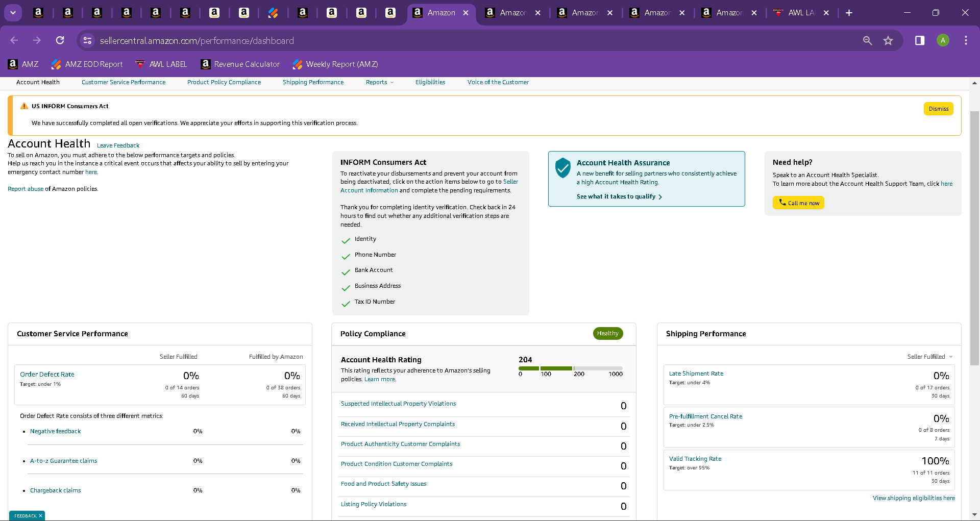This screenshot has width=980, height=521.
Task: Open the Chargeback claims link
Action: 55,490
